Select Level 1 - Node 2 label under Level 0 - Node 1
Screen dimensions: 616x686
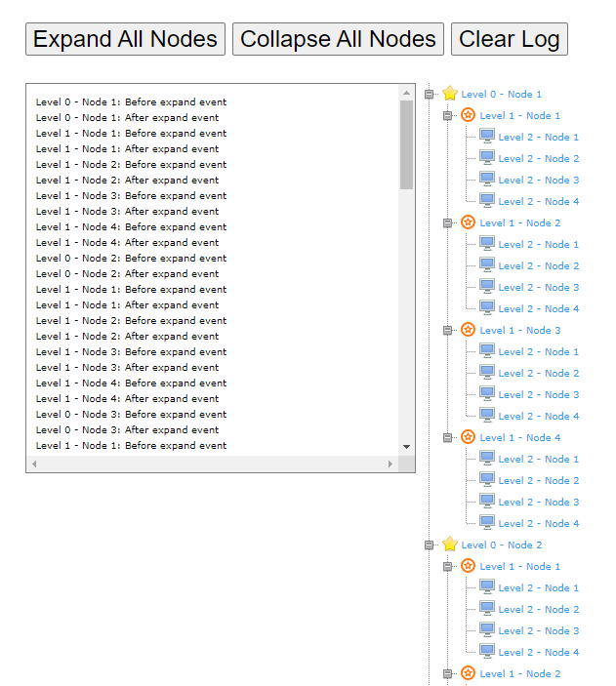pyautogui.click(x=520, y=223)
